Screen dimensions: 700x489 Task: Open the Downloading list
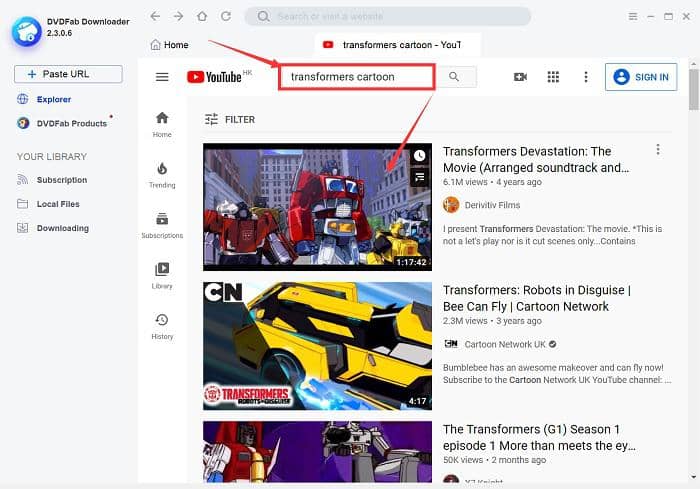coord(53,228)
